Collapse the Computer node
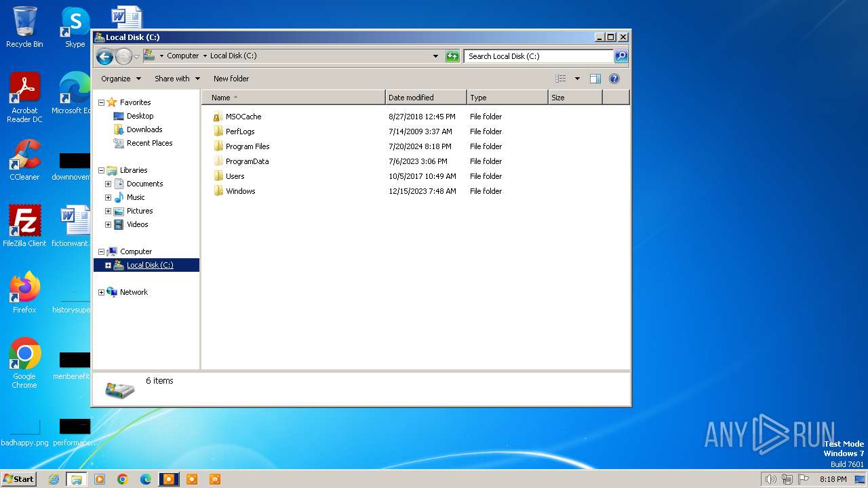Image resolution: width=868 pixels, height=488 pixels. click(101, 251)
